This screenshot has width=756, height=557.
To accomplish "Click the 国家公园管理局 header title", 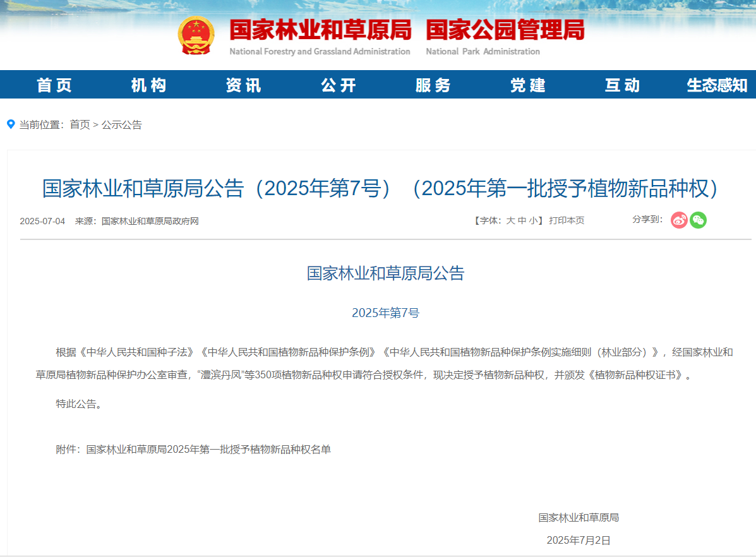I will point(505,30).
